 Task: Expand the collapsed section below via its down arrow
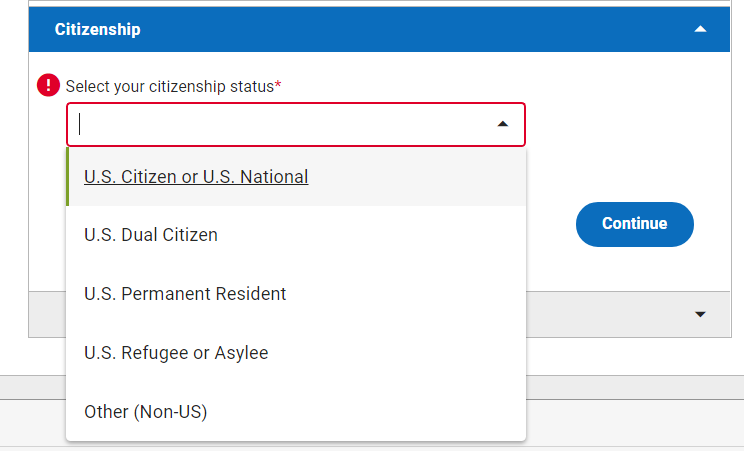(700, 314)
